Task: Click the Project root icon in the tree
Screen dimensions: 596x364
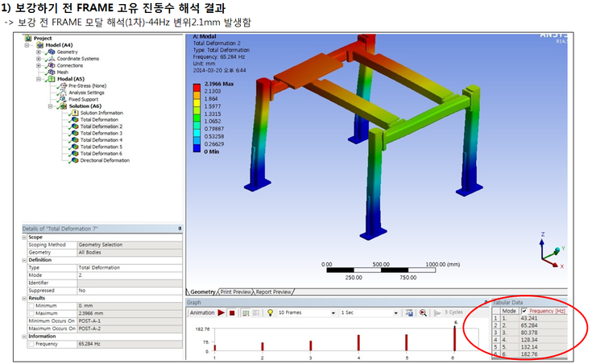Action: tap(27, 38)
